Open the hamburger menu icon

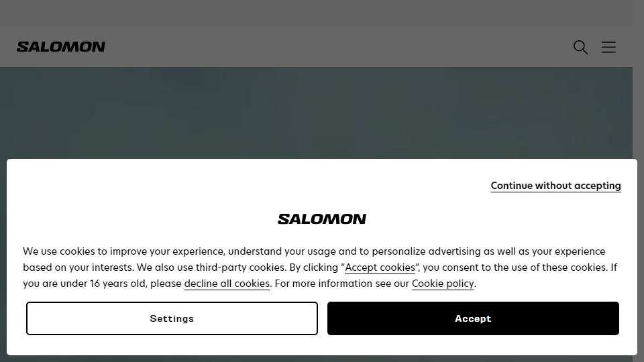(x=608, y=47)
